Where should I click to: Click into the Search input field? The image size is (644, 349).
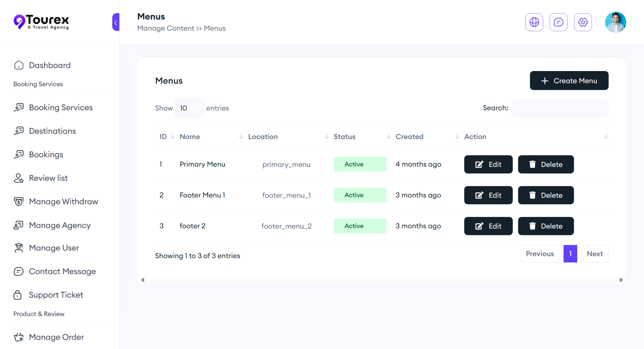click(560, 108)
